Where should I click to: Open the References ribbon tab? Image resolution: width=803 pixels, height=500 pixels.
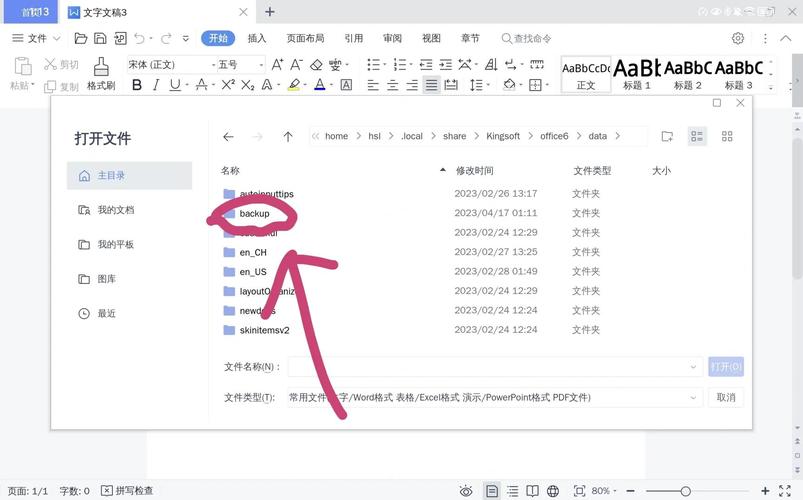(x=353, y=38)
